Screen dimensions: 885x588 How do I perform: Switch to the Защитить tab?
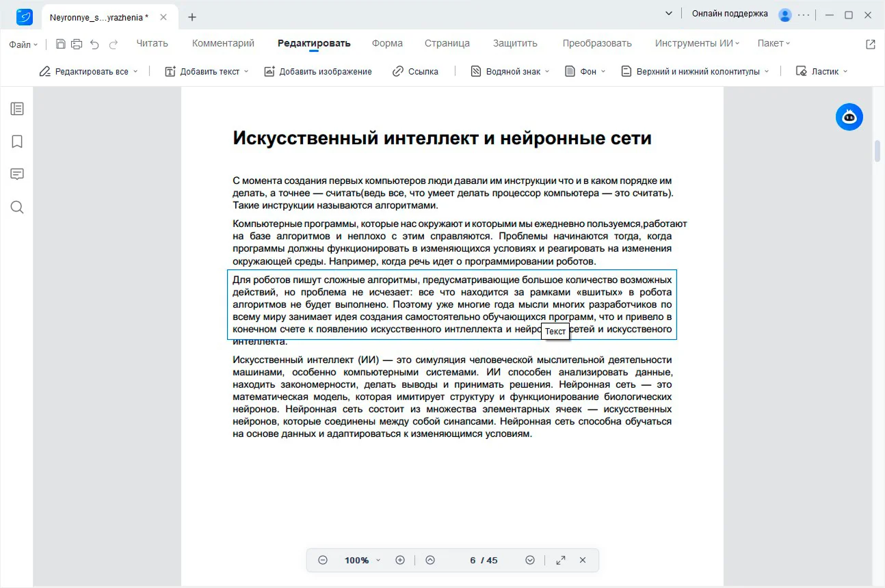[515, 43]
